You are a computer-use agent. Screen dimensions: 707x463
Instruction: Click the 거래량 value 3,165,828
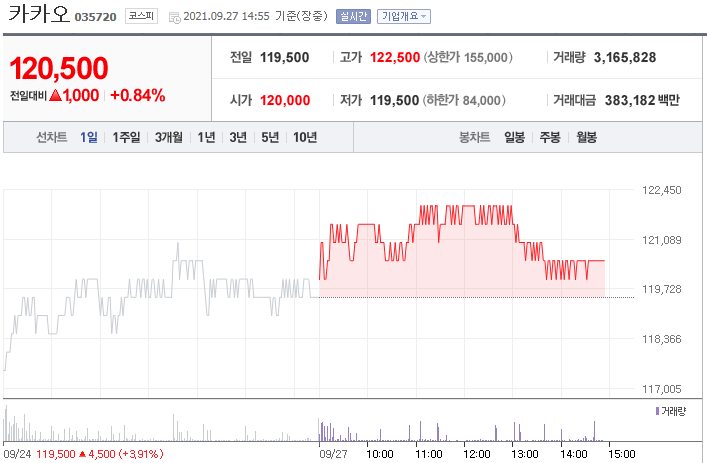[x=624, y=57]
